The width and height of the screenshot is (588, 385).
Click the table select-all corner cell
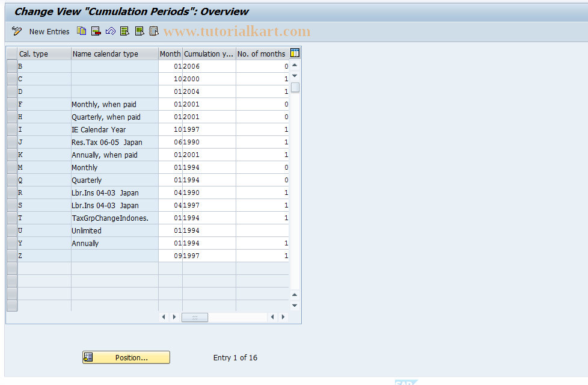pyautogui.click(x=12, y=54)
